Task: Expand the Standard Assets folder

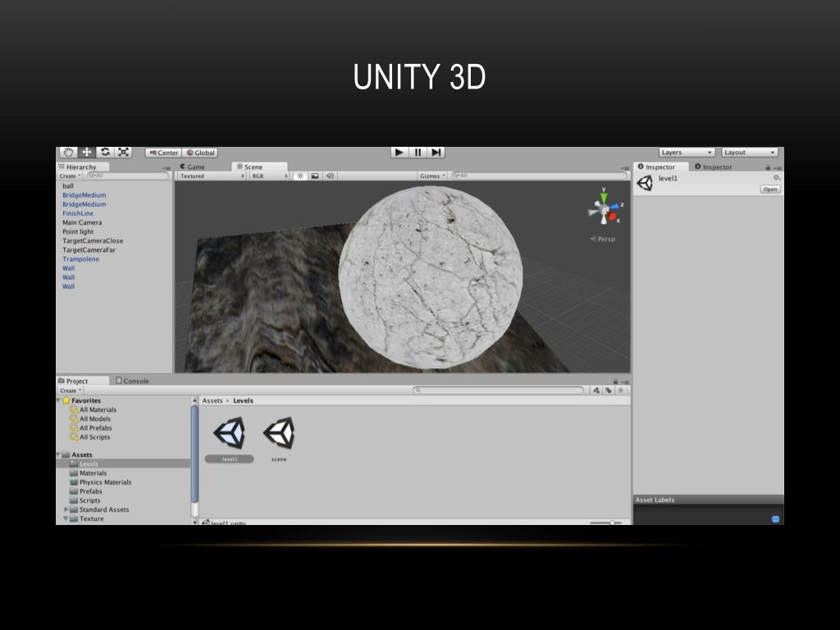Action: [66, 509]
